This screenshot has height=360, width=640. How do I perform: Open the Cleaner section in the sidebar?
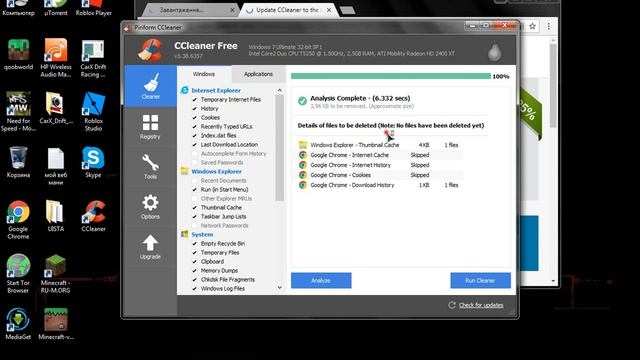pos(150,86)
